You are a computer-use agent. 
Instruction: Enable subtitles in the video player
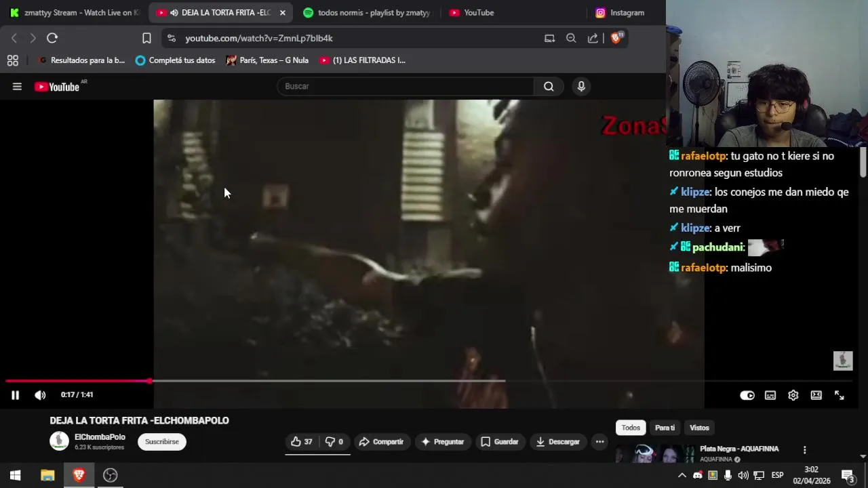point(770,395)
